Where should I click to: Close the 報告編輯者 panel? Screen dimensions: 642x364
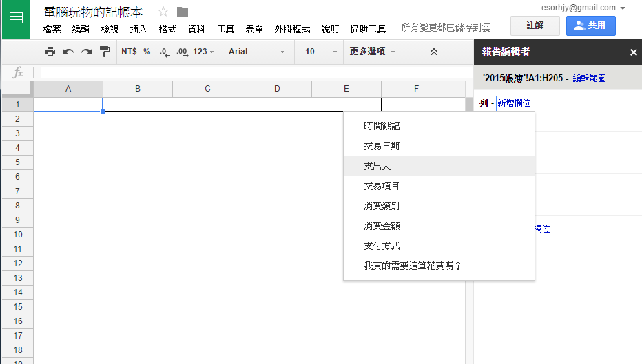634,52
